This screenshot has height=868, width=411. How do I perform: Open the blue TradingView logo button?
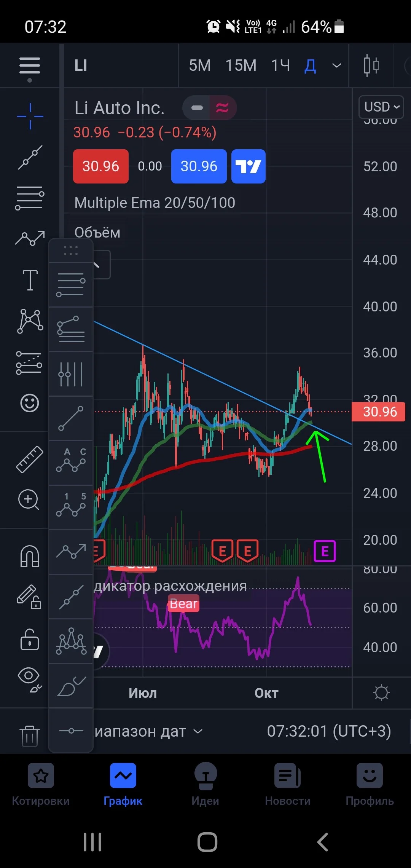click(x=249, y=166)
